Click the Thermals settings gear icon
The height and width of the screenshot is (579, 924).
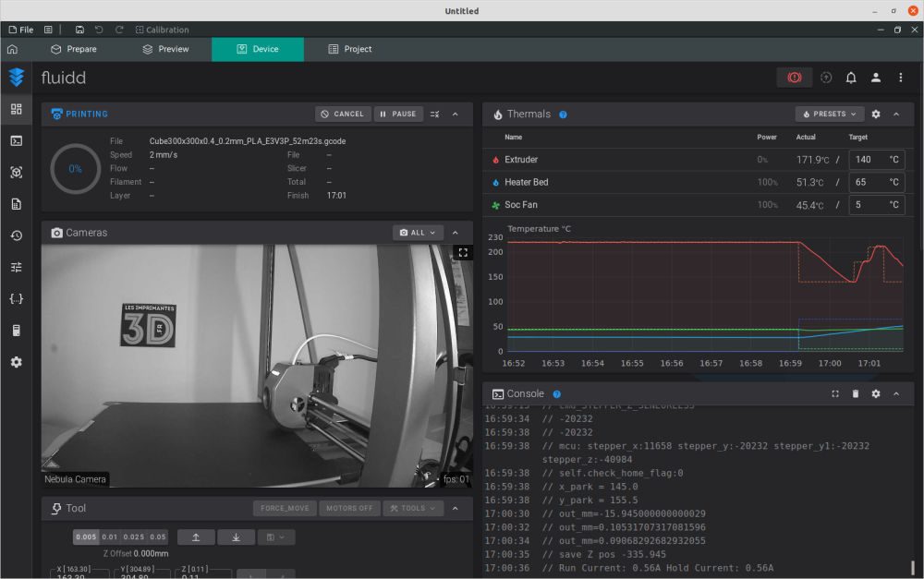(x=876, y=115)
